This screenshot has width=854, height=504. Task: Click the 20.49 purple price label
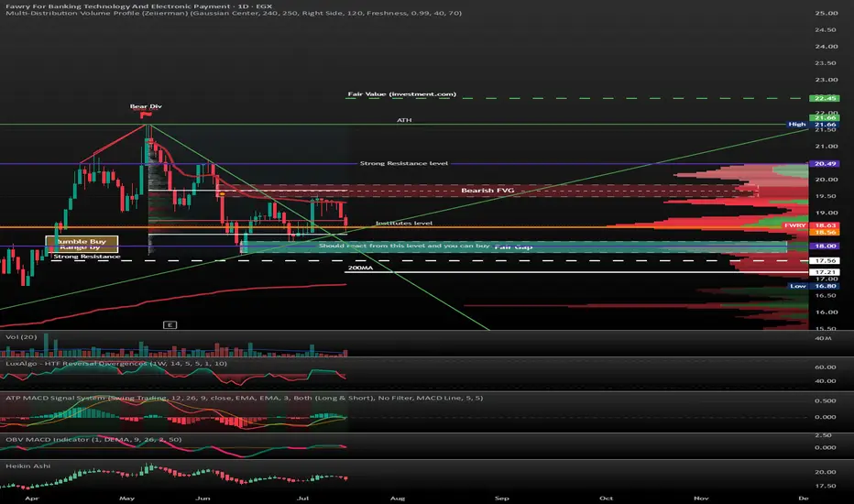tap(825, 164)
